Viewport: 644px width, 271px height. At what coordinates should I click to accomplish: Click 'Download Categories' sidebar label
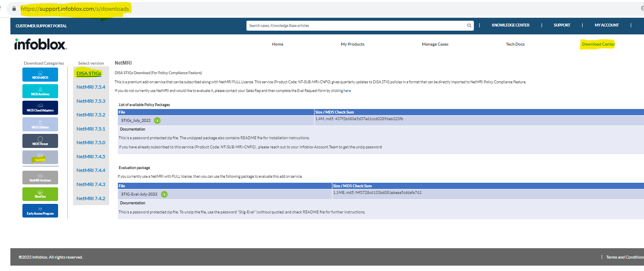[x=44, y=63]
